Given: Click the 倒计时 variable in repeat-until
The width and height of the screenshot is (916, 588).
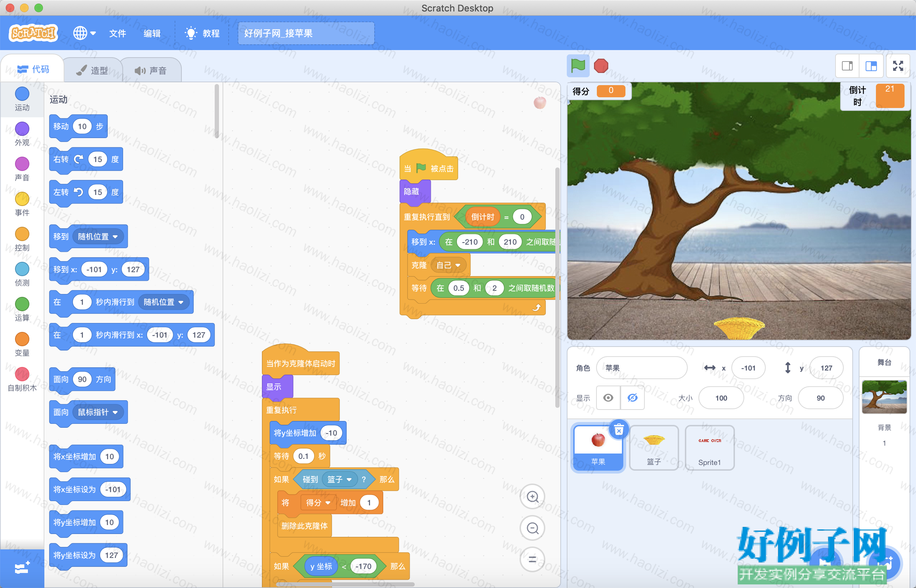Looking at the screenshot, I should coord(483,217).
